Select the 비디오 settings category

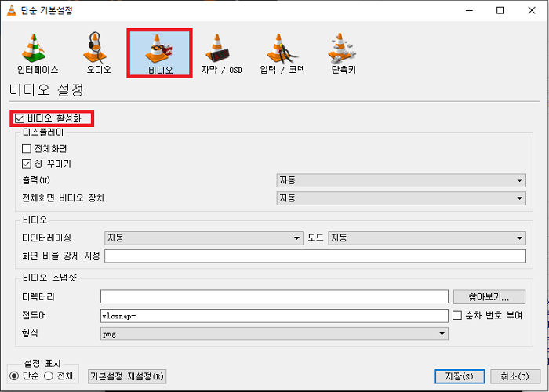pos(160,53)
